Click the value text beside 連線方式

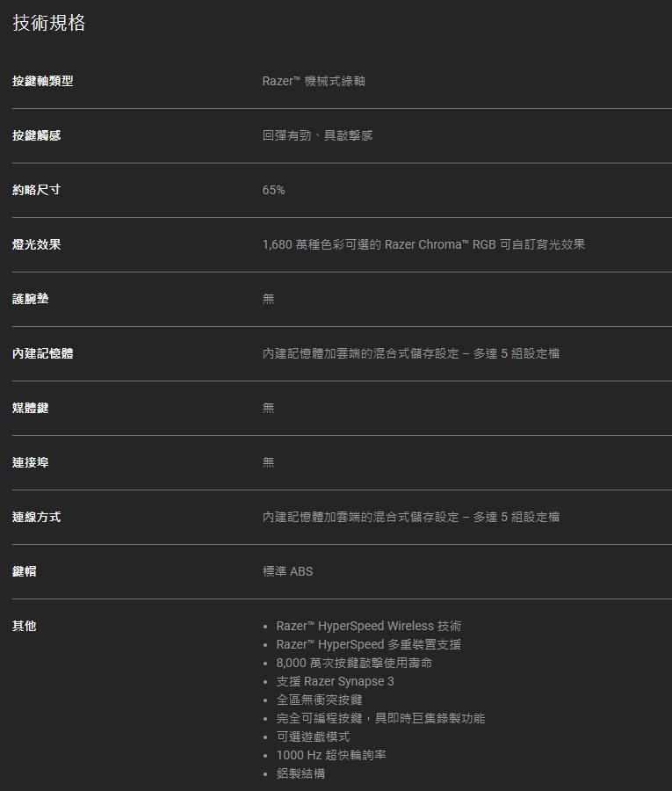(x=410, y=517)
